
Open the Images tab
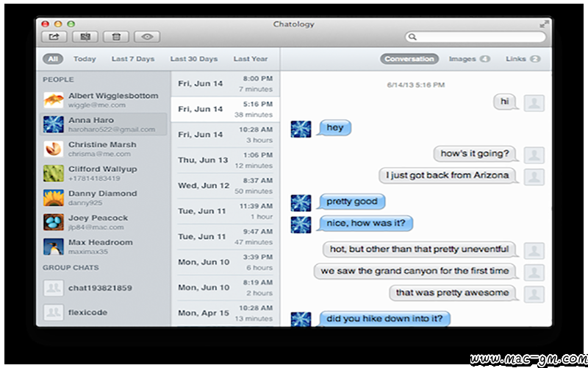pos(470,59)
